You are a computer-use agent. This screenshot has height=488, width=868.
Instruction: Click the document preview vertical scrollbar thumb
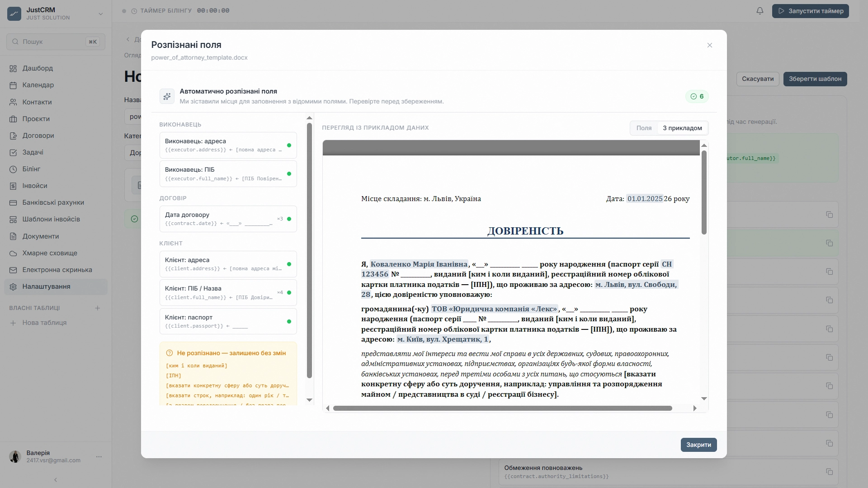tap(704, 192)
